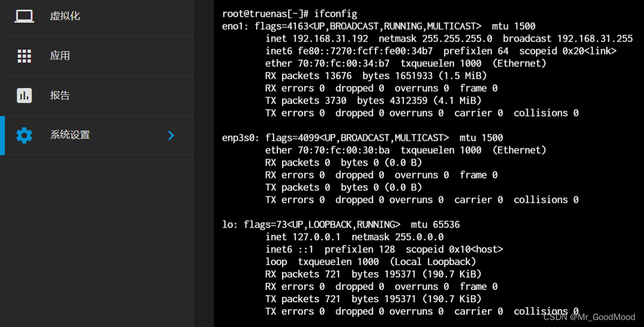Click the enp3s0 MAC address 70:70:fc:00:30:ba

point(341,150)
